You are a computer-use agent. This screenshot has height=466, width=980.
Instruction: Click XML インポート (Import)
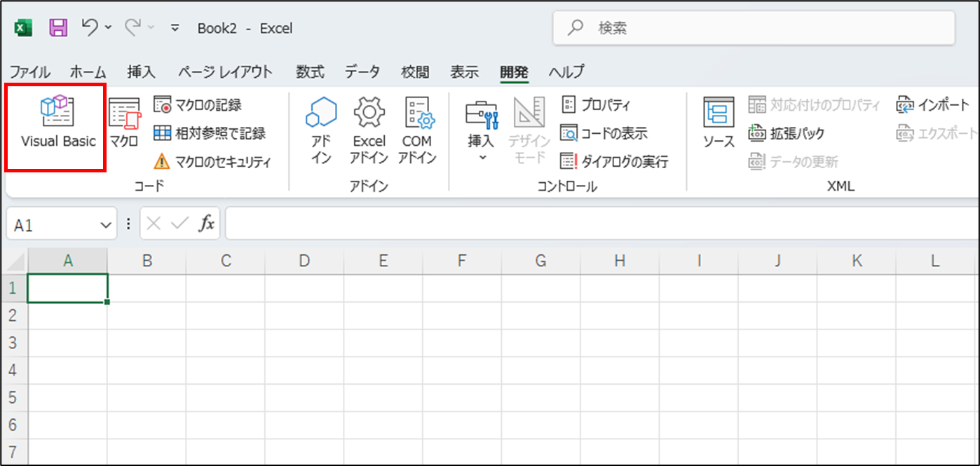(933, 105)
